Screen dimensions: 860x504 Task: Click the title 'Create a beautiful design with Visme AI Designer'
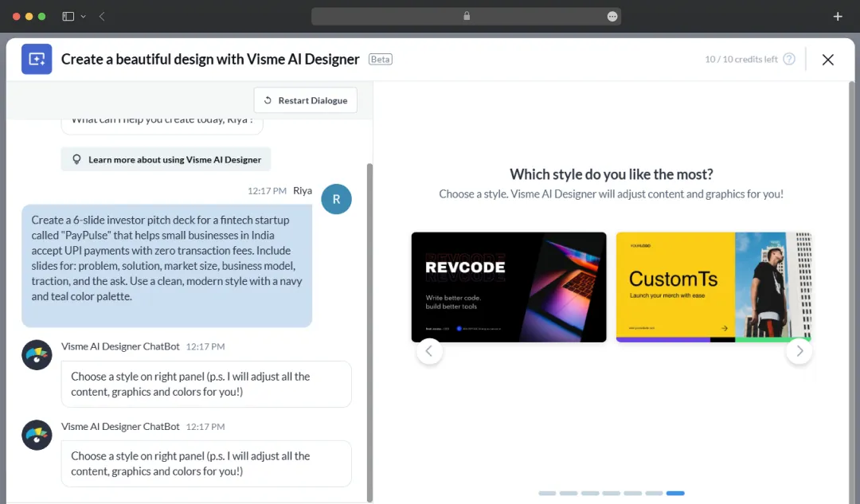210,59
